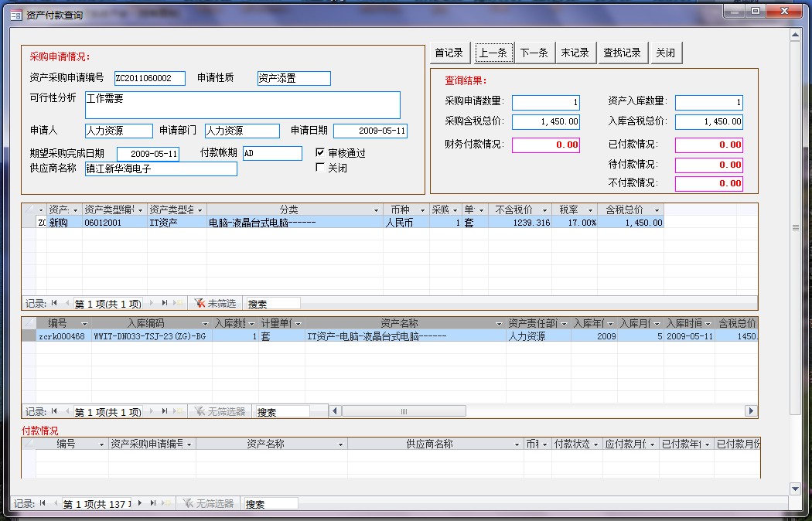Click cell 电脑-液晶台式电脑------ in items table
The width and height of the screenshot is (812, 521).
(295, 223)
